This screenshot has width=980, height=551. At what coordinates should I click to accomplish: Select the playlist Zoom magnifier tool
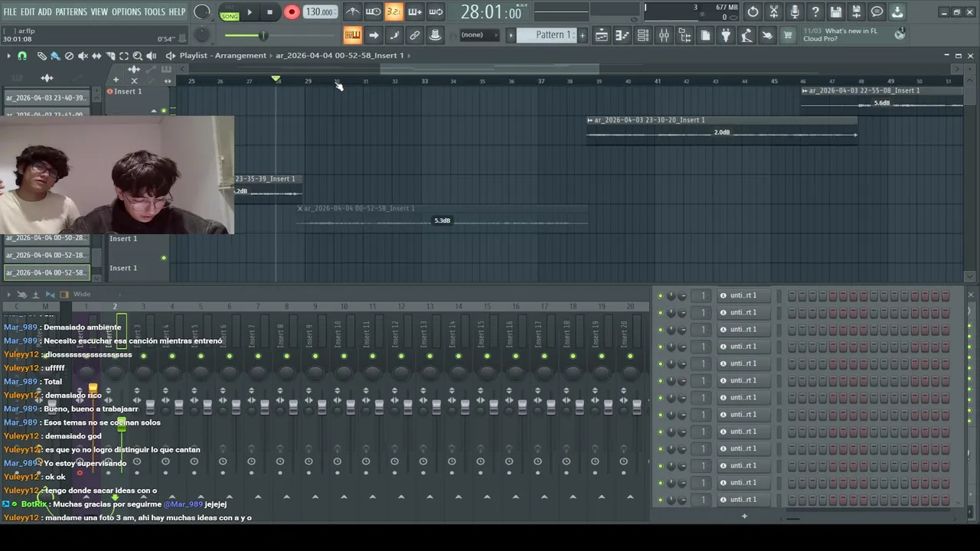[x=138, y=56]
